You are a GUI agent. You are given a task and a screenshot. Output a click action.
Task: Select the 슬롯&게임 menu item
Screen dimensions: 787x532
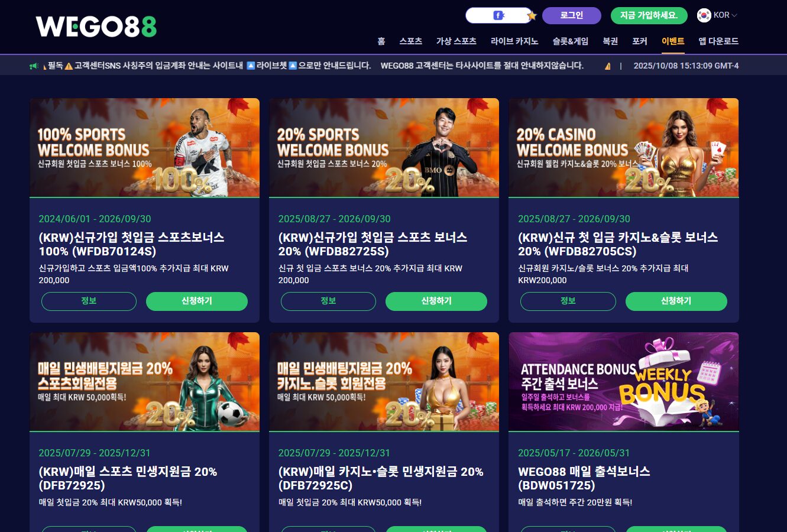point(570,41)
